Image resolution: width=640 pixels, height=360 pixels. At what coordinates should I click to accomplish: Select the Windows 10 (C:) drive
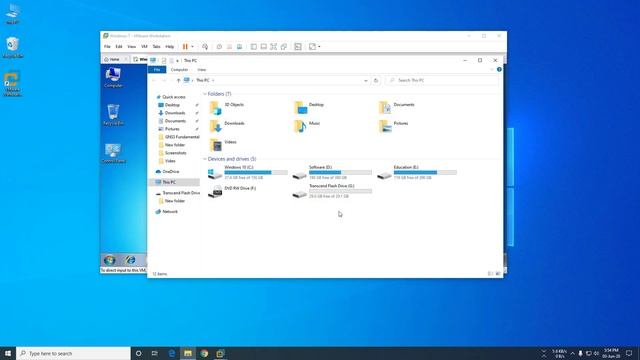click(248, 173)
